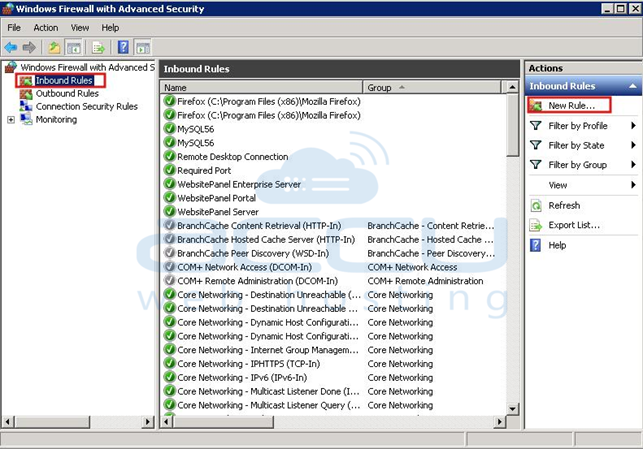The width and height of the screenshot is (643, 449).
Task: Click the New Rule icon in Actions
Action: 536,106
